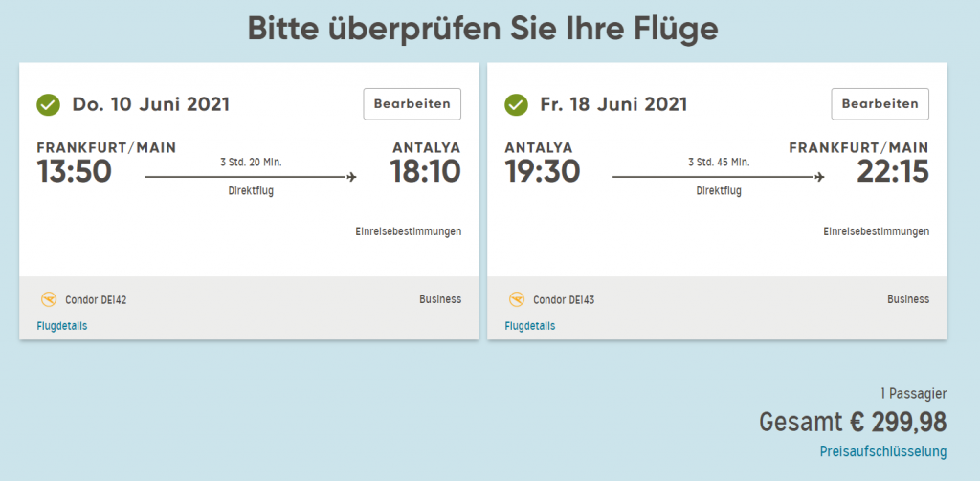Click the green checkmark beside Do. 10 Juni 2021
Image resolution: width=980 pixels, height=481 pixels.
49,104
